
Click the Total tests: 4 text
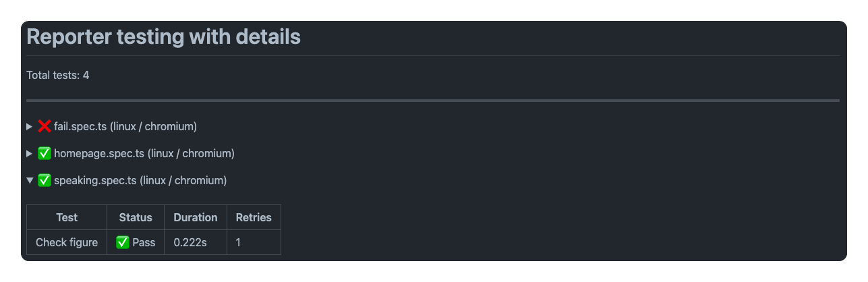(x=58, y=75)
